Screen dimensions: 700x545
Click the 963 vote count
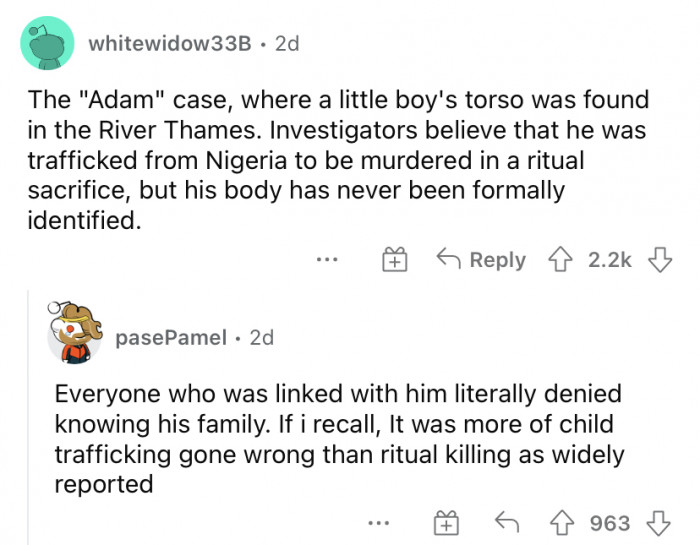pyautogui.click(x=610, y=523)
